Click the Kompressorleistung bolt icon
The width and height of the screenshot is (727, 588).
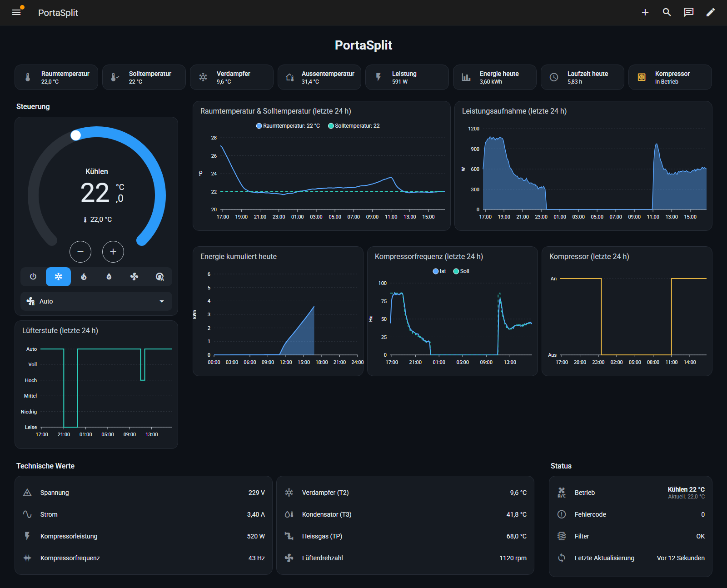coord(27,536)
